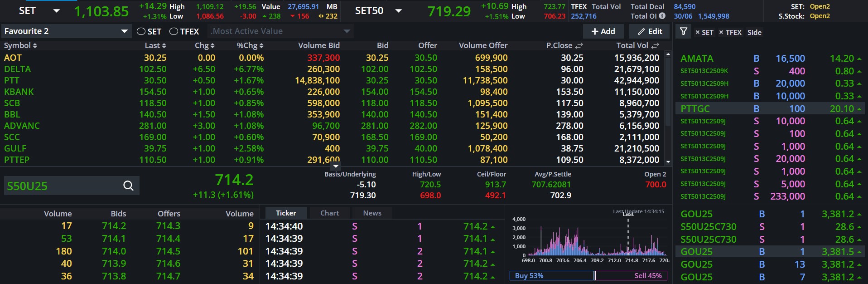Click the Volume Bid column header
Viewport: 868px width, 284px height.
pos(319,45)
